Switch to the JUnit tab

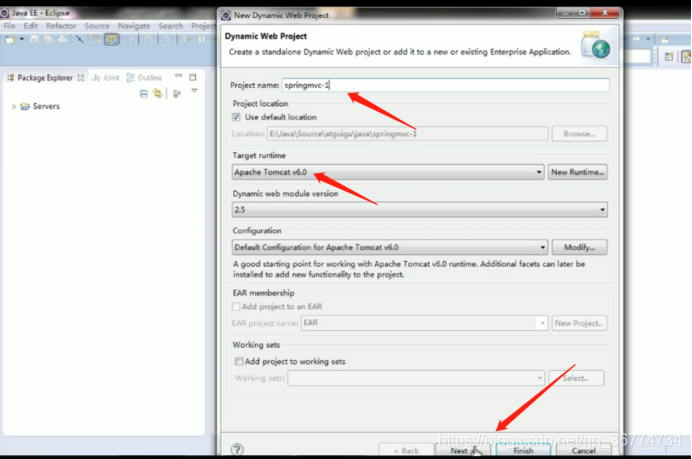tap(105, 78)
